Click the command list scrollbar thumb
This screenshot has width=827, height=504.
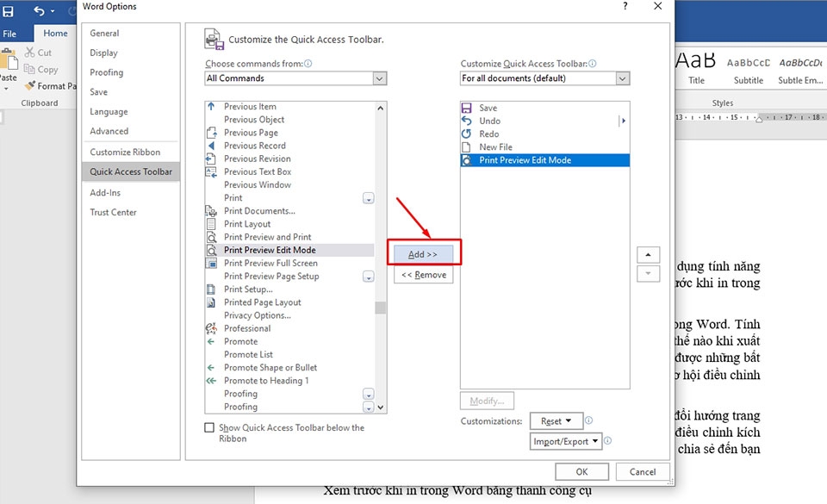[380, 308]
